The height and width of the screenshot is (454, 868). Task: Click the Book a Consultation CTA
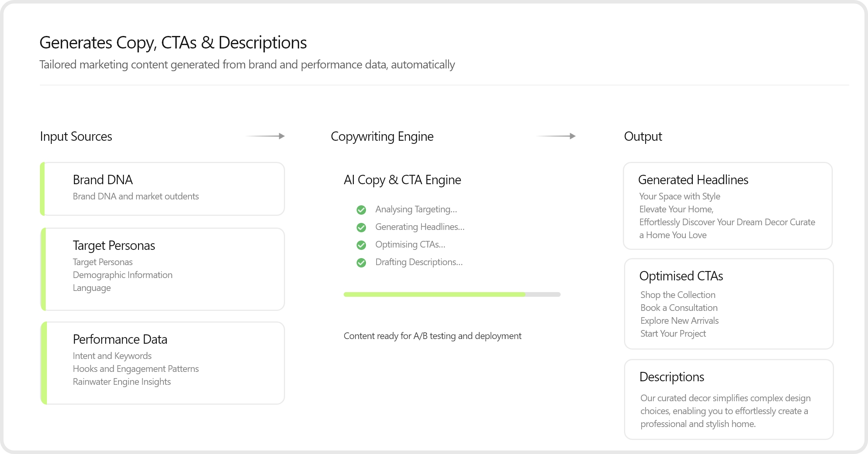pyautogui.click(x=679, y=308)
